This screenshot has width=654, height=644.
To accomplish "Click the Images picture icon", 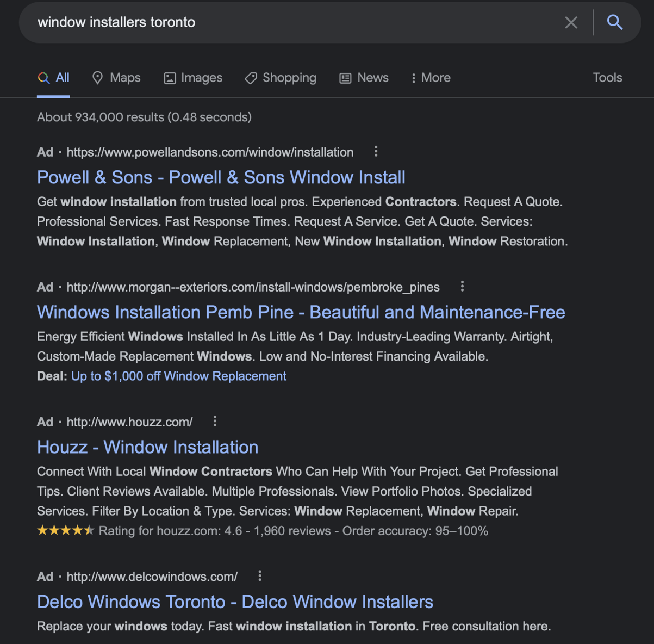I will tap(169, 78).
